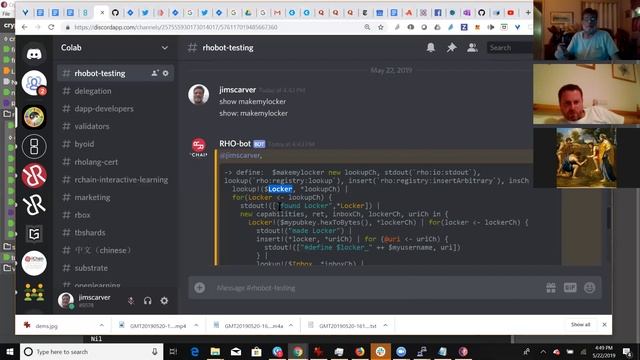Open the round colorful wheel server icon
This screenshot has width=640, height=360.
(x=34, y=117)
